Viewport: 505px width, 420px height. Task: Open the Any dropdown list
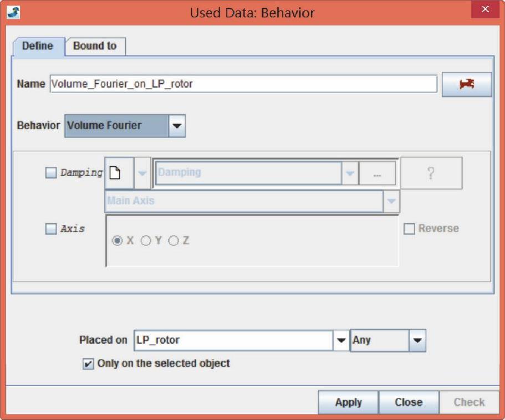417,340
